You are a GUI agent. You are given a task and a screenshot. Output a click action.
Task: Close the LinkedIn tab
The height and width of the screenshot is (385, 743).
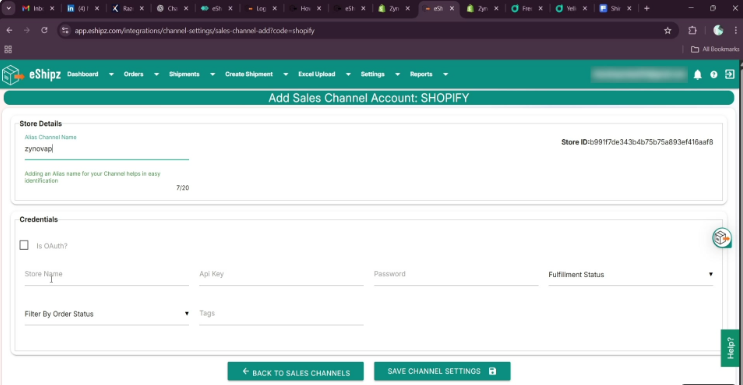(x=96, y=9)
